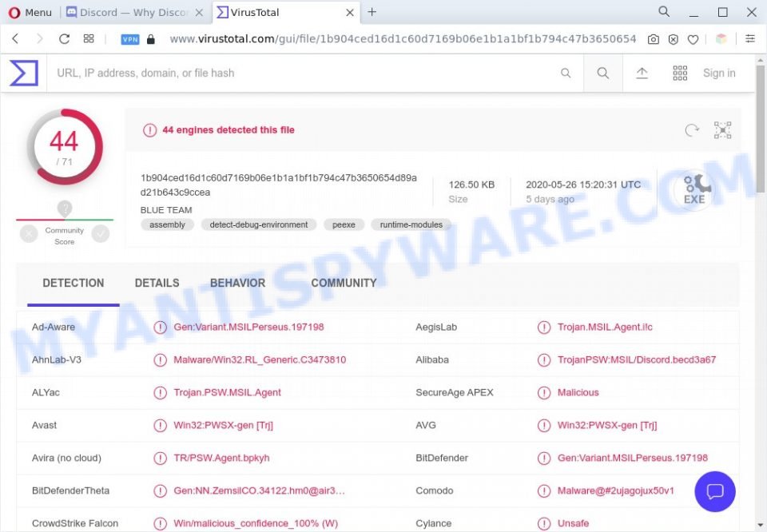Open the Opera Menu button
This screenshot has width=767, height=532.
click(30, 12)
